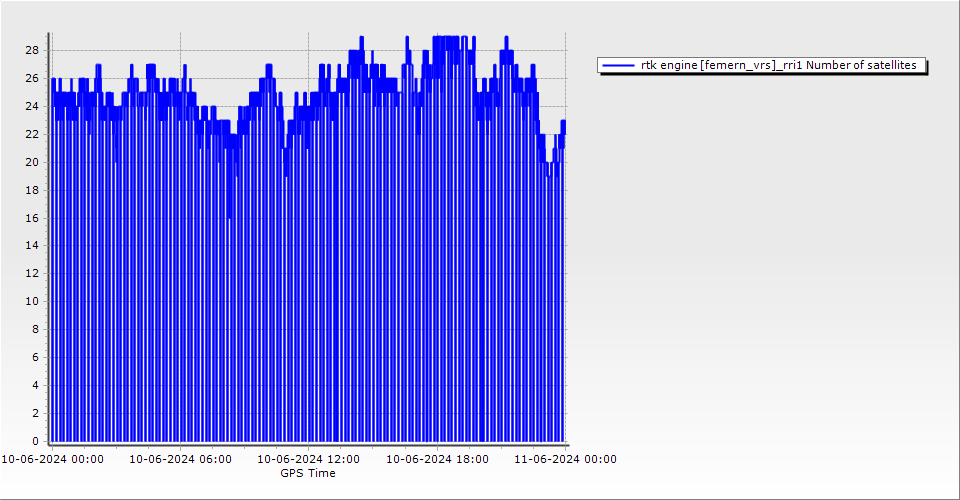
Task: Click the y-axis value 8
Action: tap(35, 329)
